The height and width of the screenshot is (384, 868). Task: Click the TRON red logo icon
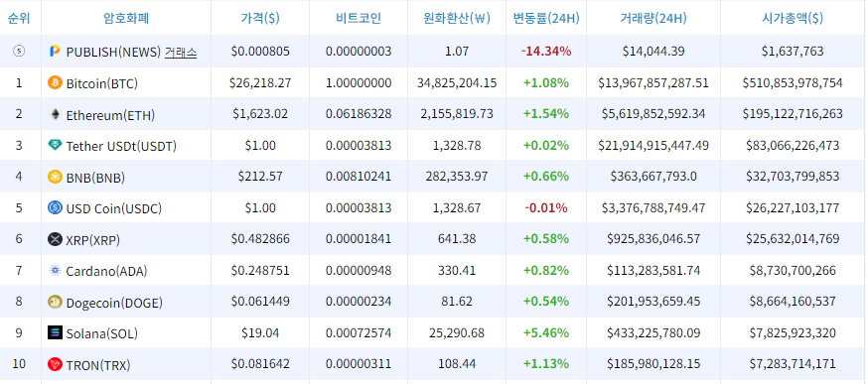55,364
